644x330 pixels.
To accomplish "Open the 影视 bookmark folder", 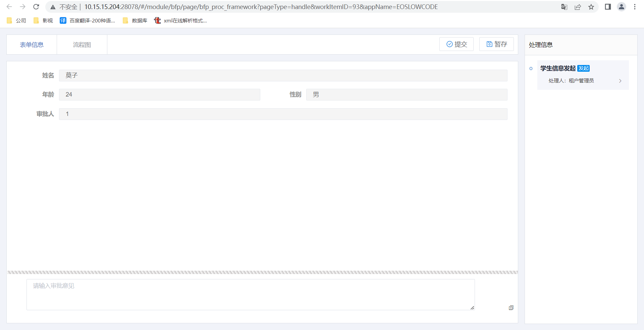I will pos(43,21).
